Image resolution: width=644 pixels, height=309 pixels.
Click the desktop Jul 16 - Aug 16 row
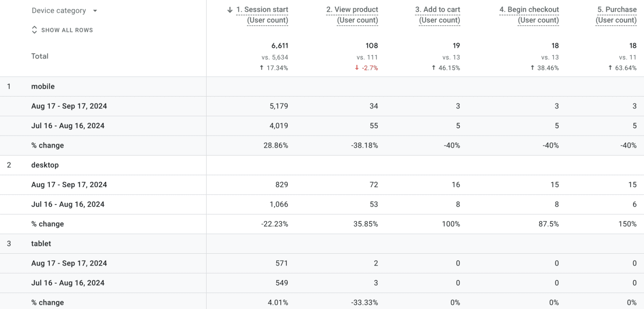[x=68, y=204]
